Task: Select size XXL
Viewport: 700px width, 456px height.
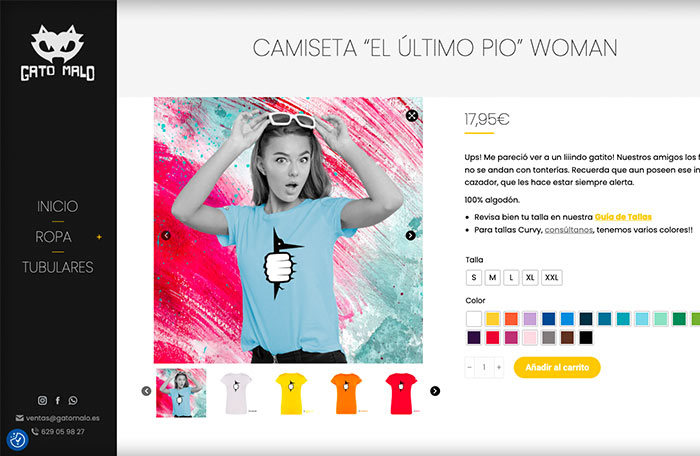Action: click(x=552, y=277)
